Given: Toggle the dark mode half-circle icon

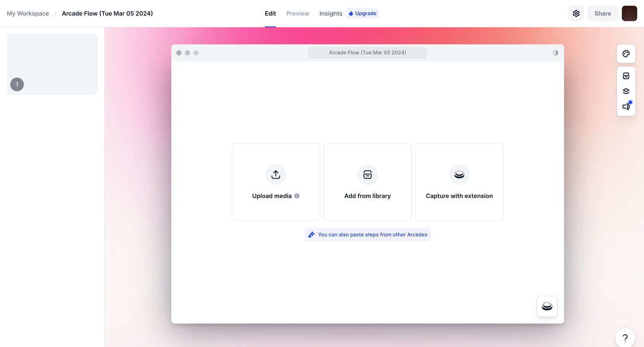Looking at the screenshot, I should pyautogui.click(x=555, y=53).
